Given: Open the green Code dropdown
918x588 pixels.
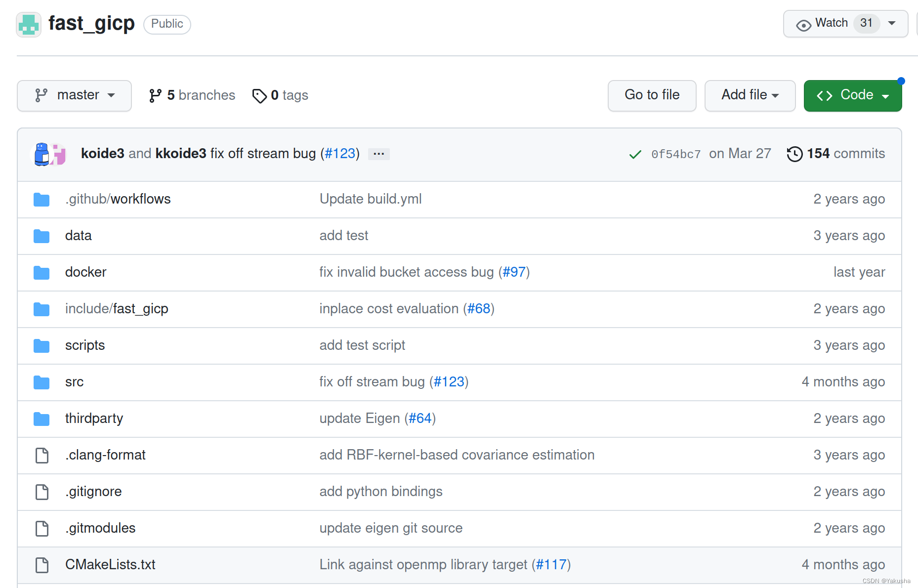Looking at the screenshot, I should tap(852, 95).
